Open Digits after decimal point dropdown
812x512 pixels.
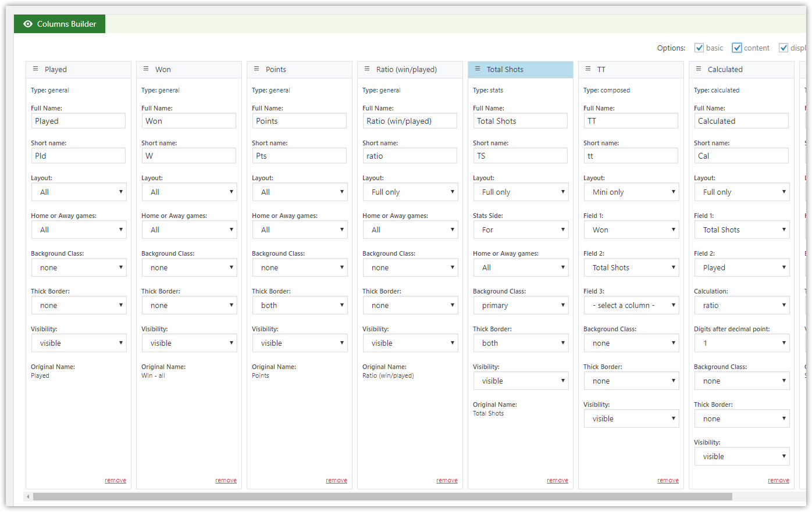click(742, 343)
